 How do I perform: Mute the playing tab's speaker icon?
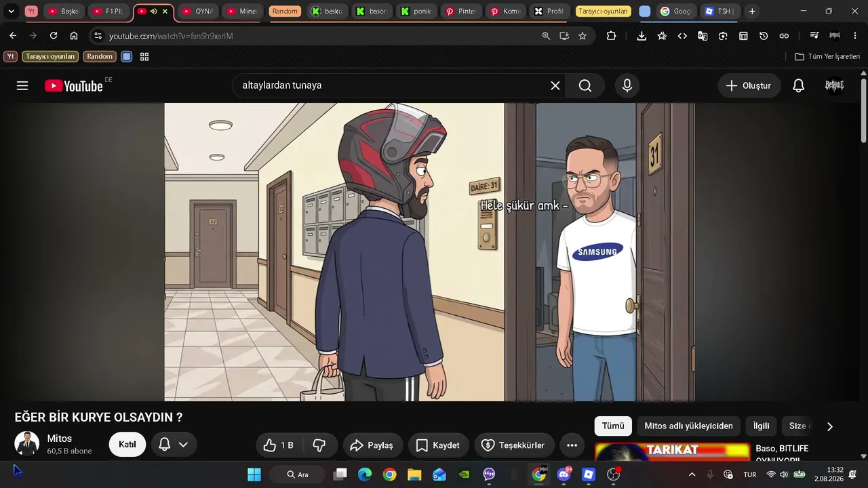(x=153, y=12)
